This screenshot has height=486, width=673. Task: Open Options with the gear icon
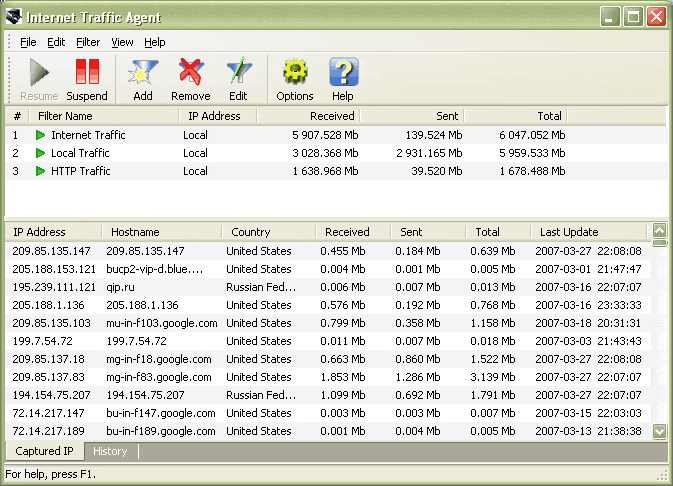295,73
